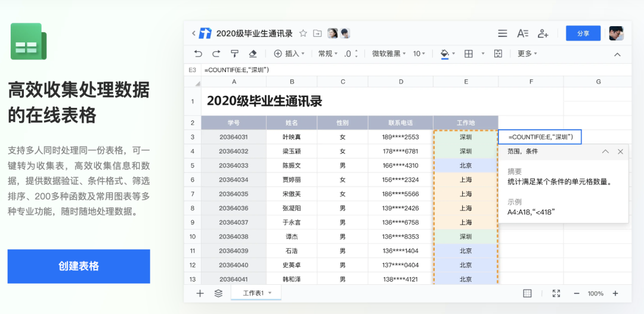Click the fill color bucket icon
Viewport: 644px width, 314px height.
pyautogui.click(x=444, y=54)
